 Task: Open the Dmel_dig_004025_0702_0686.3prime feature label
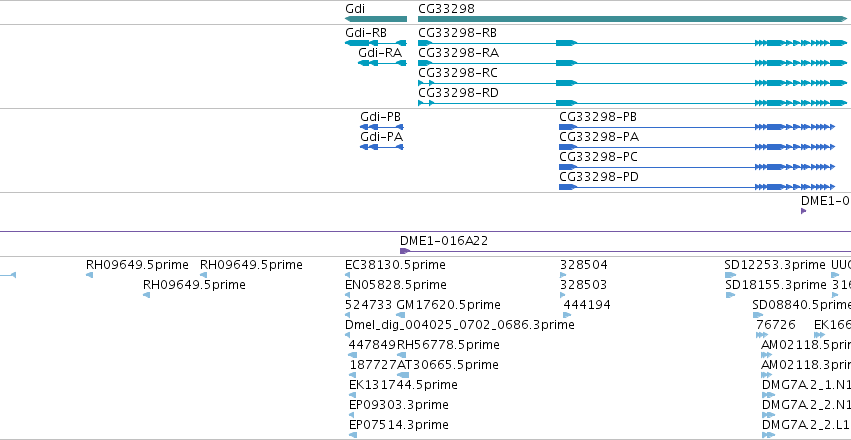click(460, 325)
